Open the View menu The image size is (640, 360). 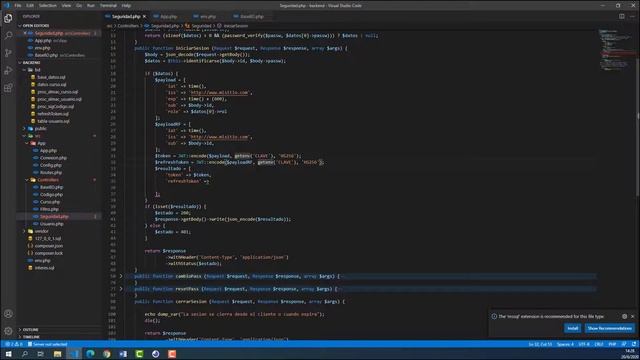[x=67, y=6]
